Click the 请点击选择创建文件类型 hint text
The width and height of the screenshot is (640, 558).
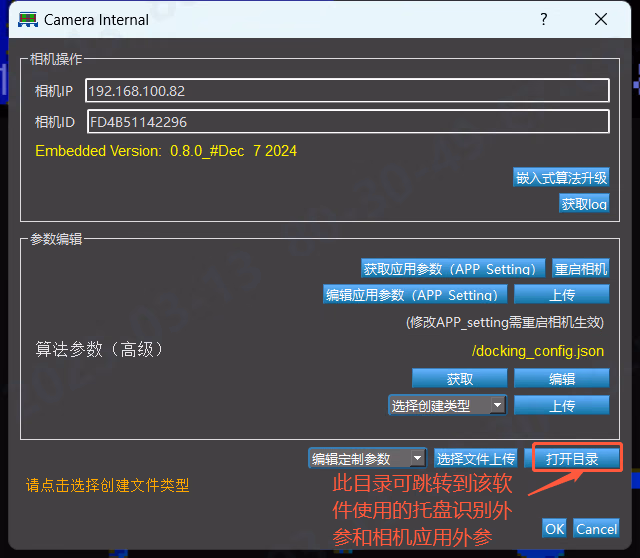pyautogui.click(x=108, y=485)
